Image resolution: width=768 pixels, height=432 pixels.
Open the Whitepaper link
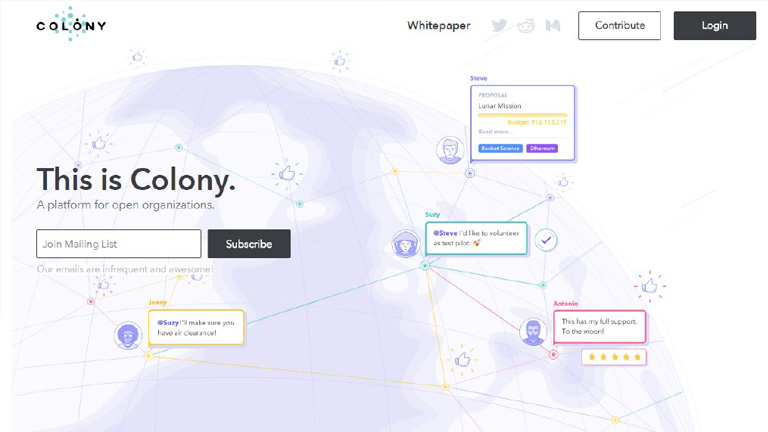click(x=439, y=26)
